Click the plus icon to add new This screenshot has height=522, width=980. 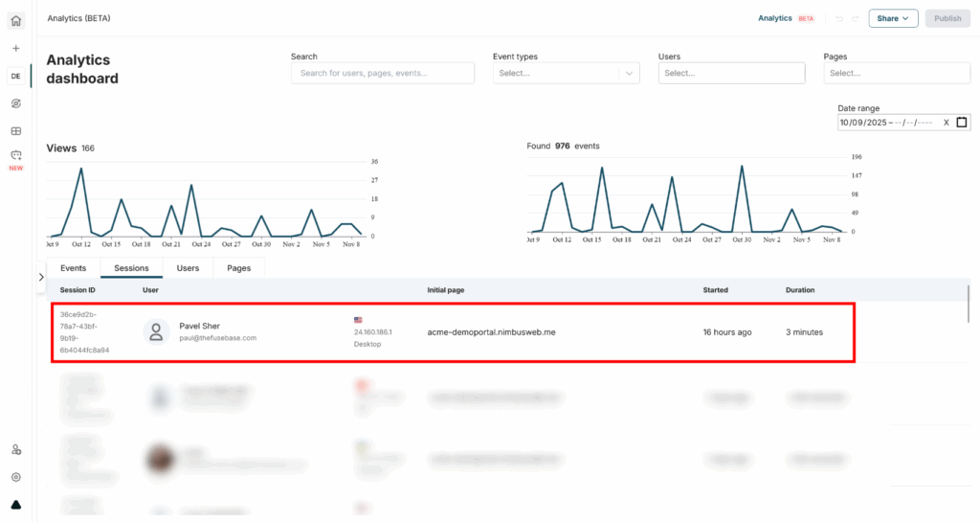(16, 48)
